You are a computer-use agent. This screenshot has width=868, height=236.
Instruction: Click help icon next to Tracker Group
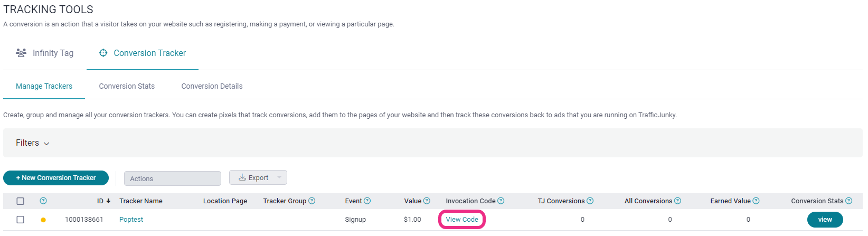(312, 201)
